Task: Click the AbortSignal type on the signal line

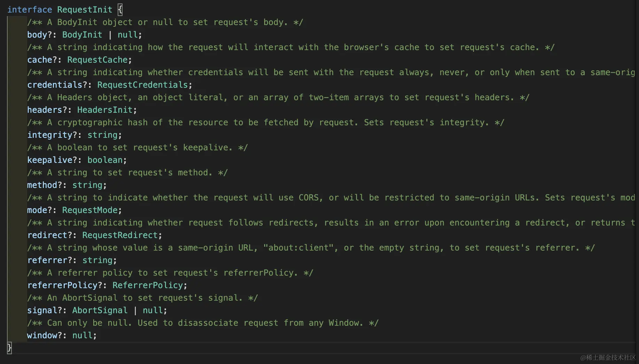Action: (x=100, y=310)
